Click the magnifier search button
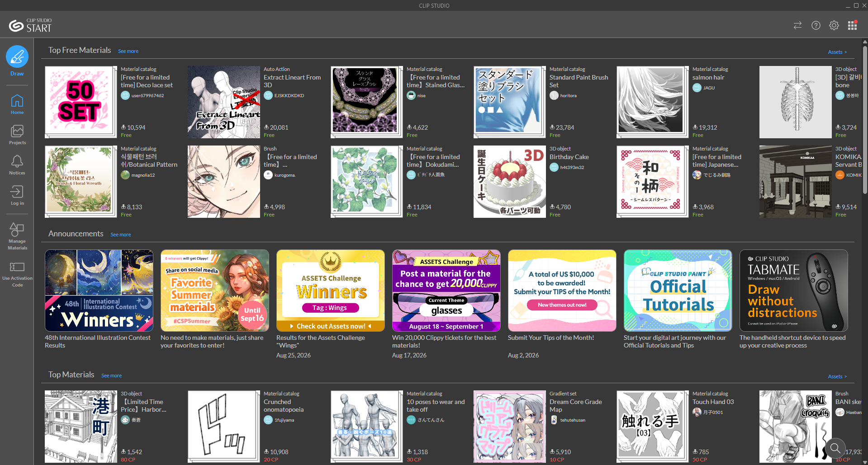868x465 pixels. click(x=835, y=448)
